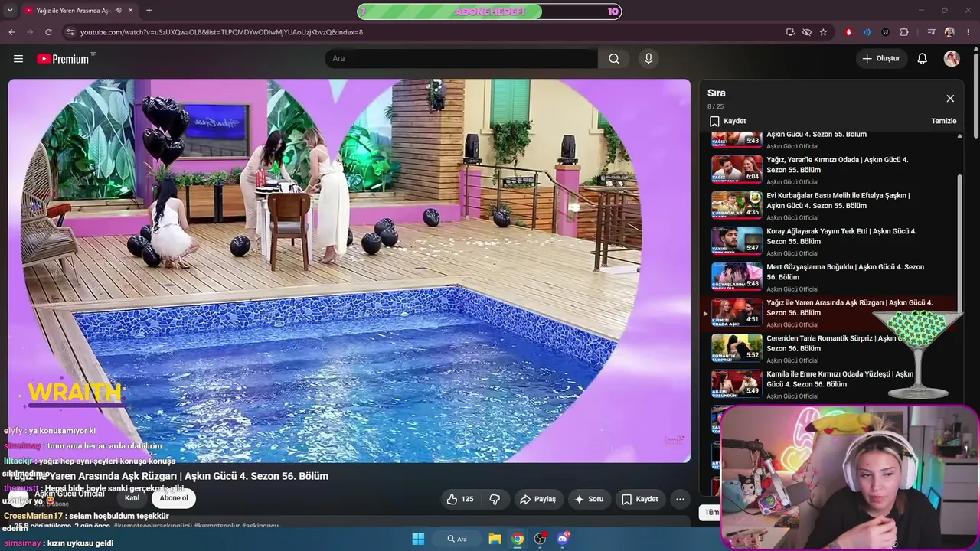Share the video via Paylaş
The height and width of the screenshot is (551, 980).
537,499
